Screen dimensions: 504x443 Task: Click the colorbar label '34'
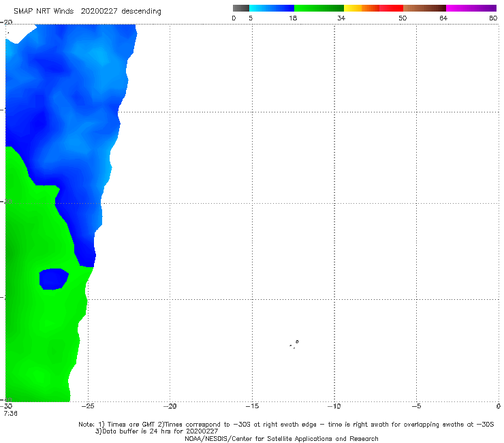click(341, 18)
